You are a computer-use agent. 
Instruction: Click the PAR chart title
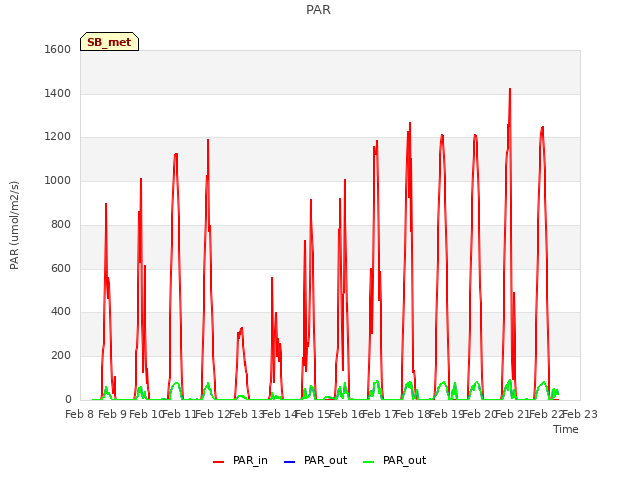[318, 9]
